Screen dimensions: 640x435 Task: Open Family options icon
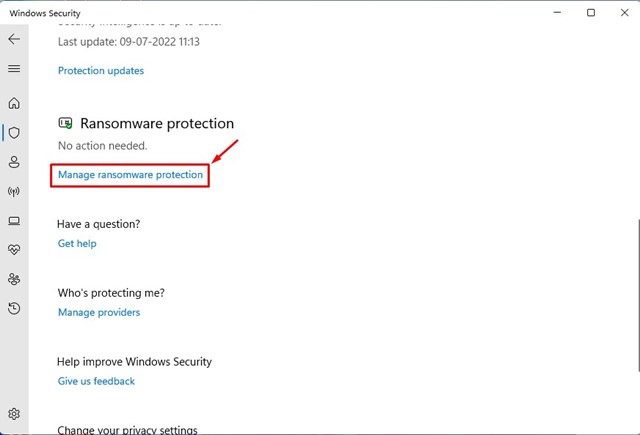click(x=14, y=279)
